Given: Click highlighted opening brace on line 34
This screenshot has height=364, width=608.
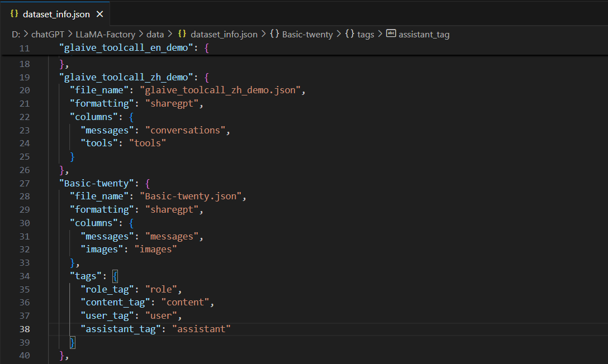Looking at the screenshot, I should (115, 276).
